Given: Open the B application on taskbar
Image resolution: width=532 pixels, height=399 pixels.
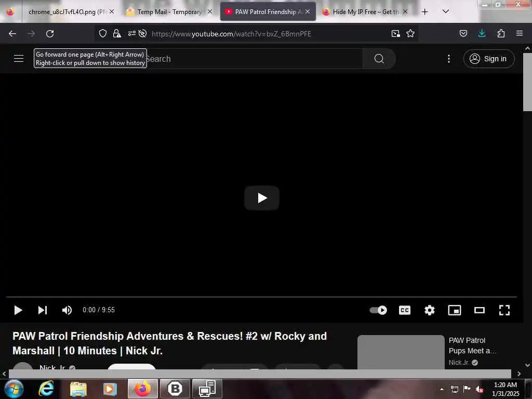Looking at the screenshot, I should pos(175,389).
